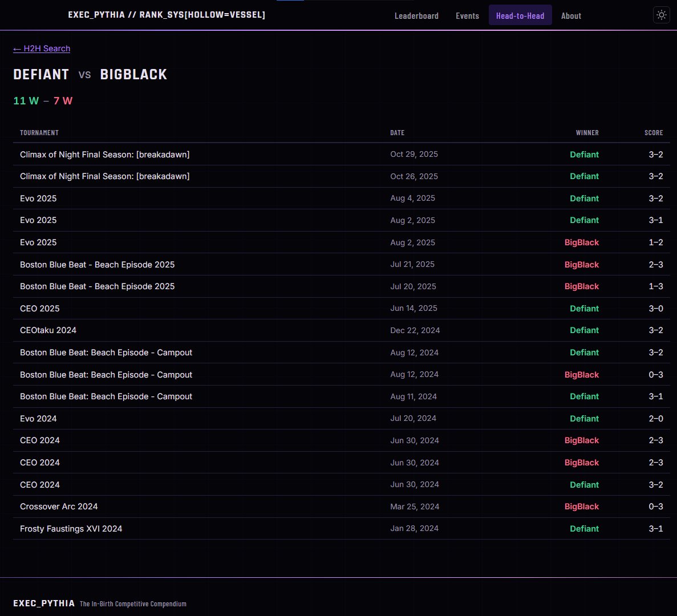Click the CEOtaku 2024 tournament name
Image resolution: width=677 pixels, height=616 pixels.
(48, 330)
